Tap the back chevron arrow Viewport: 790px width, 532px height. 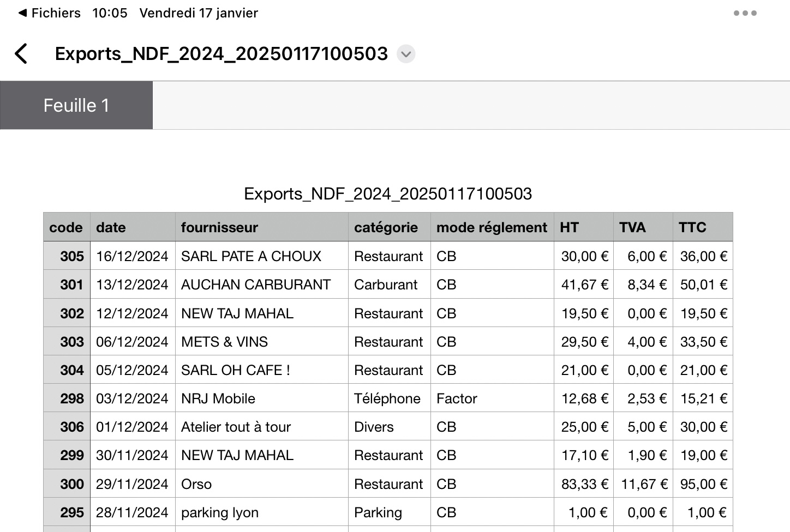[21, 53]
